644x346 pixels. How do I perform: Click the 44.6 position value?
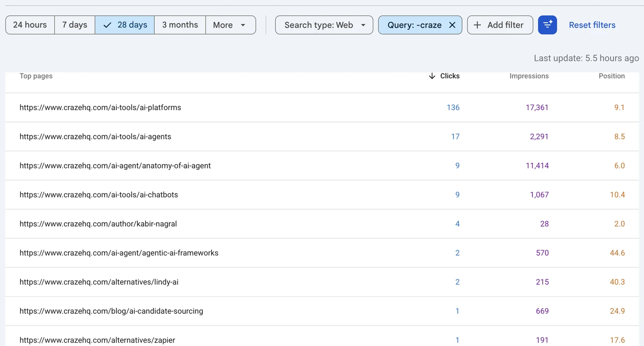[x=617, y=253]
